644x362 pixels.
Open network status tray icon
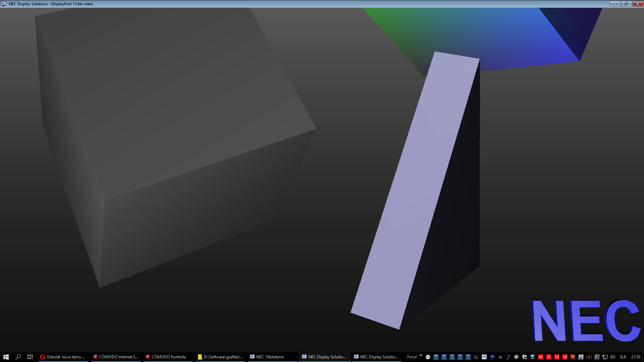coord(605,357)
